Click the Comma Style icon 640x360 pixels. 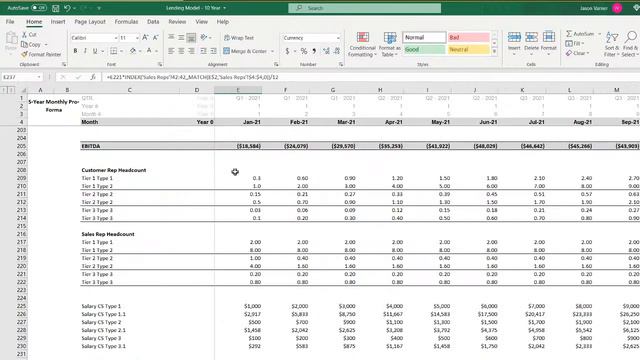[x=314, y=51]
